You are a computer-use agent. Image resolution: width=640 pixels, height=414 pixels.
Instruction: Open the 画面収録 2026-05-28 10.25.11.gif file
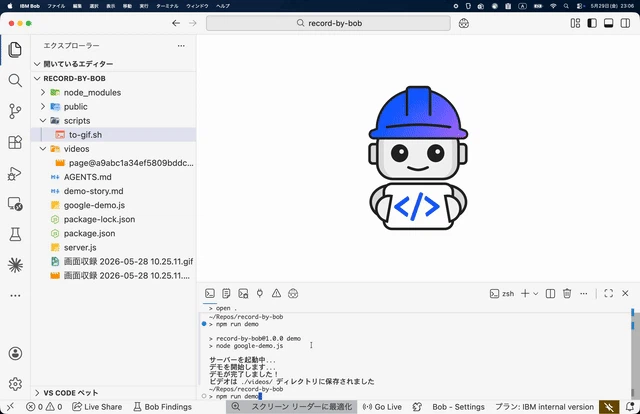pyautogui.click(x=113, y=262)
